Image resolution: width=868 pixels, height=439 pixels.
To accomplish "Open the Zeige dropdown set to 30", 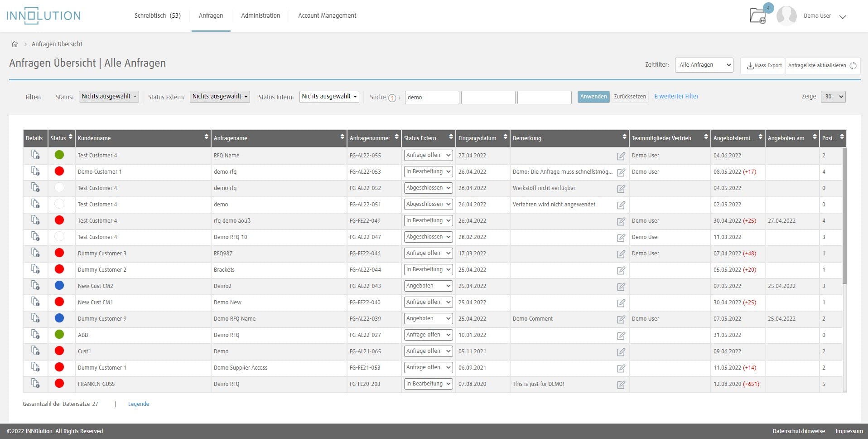I will 833,96.
